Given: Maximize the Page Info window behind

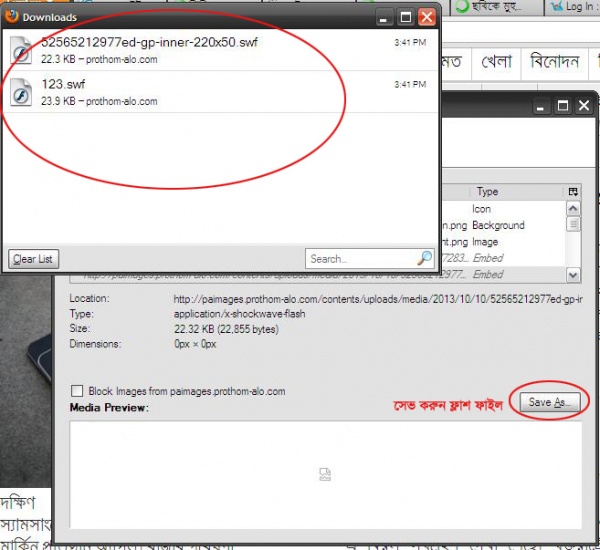Looking at the screenshot, I should pyautogui.click(x=562, y=105).
